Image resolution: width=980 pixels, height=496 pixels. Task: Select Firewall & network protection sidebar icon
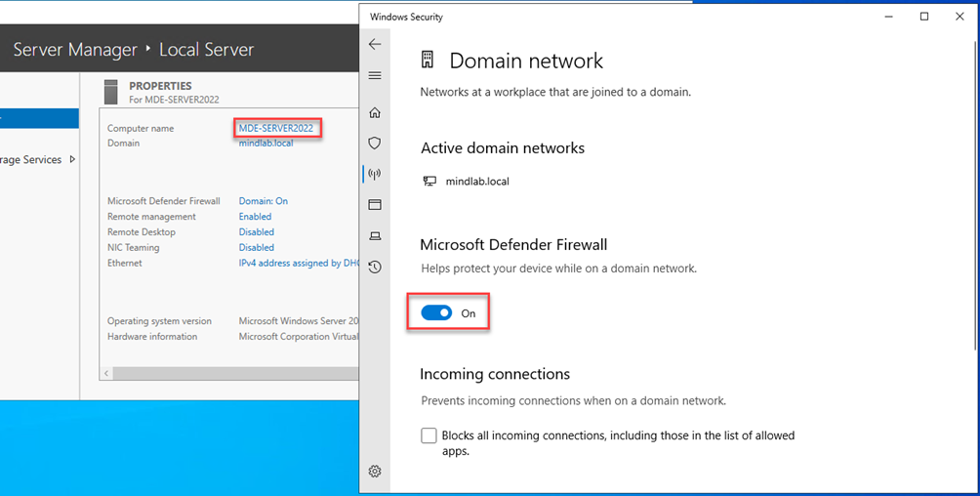click(x=375, y=174)
